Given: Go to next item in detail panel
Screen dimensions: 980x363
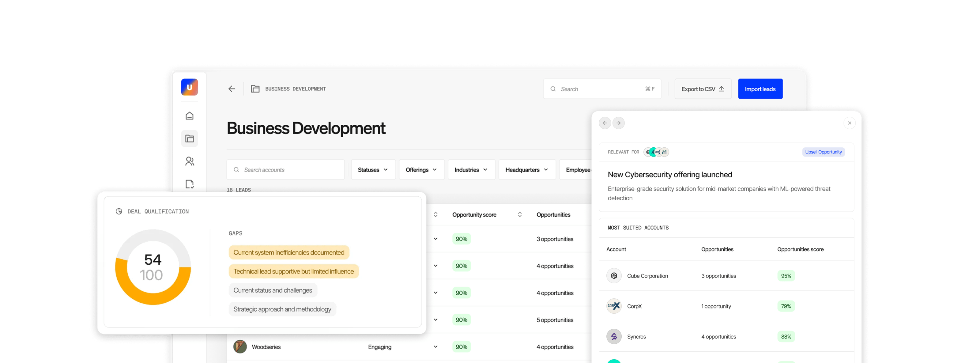Looking at the screenshot, I should click(619, 123).
